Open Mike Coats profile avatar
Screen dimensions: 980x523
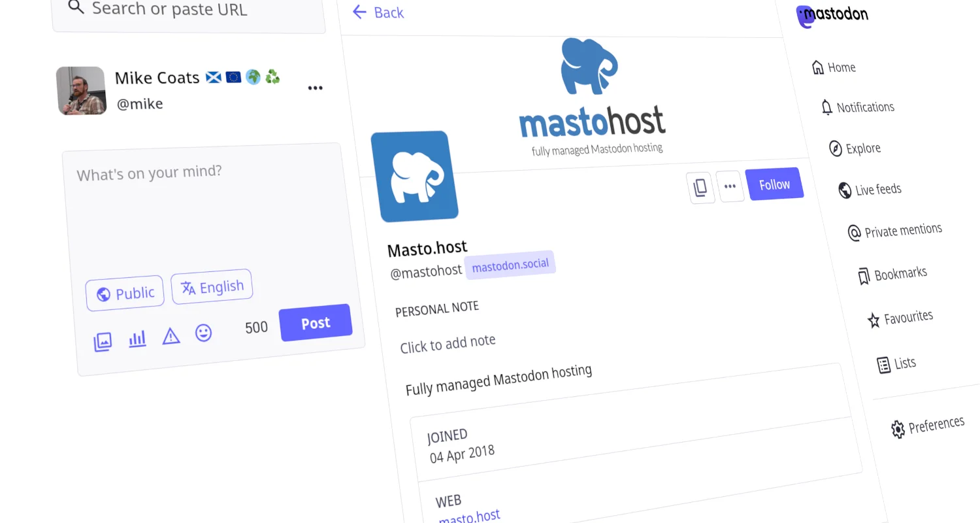[x=81, y=91]
